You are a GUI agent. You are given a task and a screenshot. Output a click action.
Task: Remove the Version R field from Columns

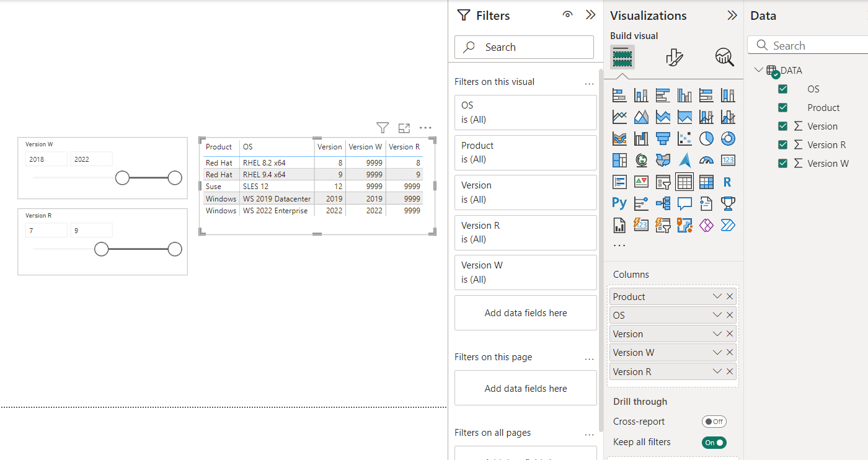[730, 371]
